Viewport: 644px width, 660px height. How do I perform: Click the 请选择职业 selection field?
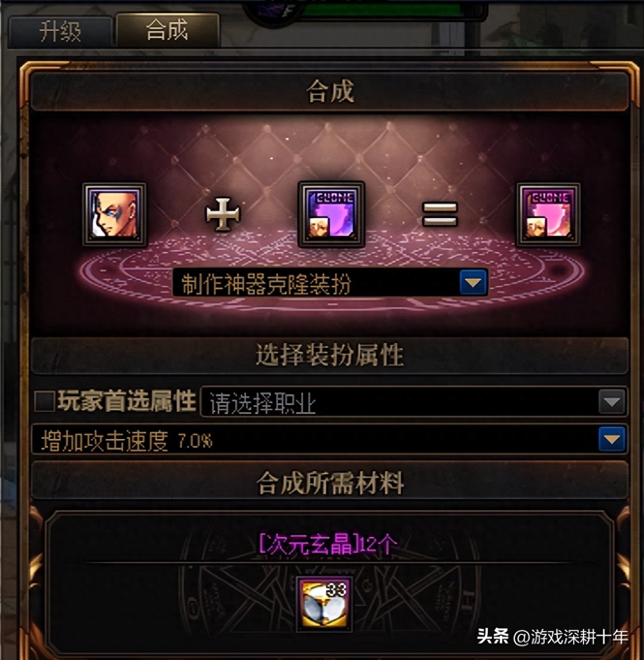click(x=414, y=402)
